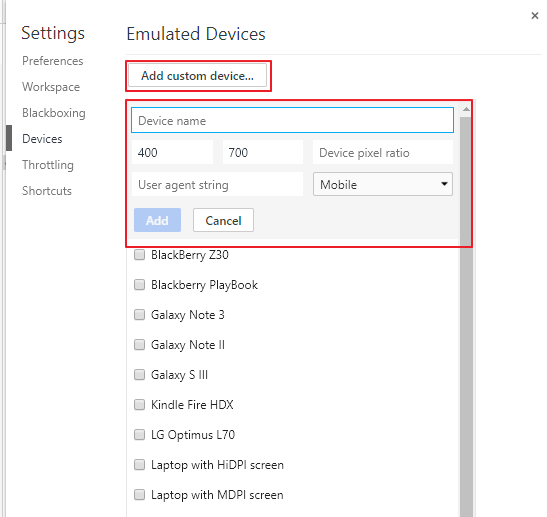
Task: Toggle Laptop with MDPI screen checkbox
Action: point(140,495)
